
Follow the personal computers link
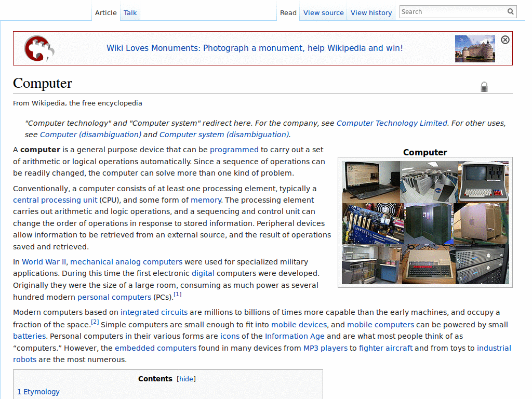(114, 297)
